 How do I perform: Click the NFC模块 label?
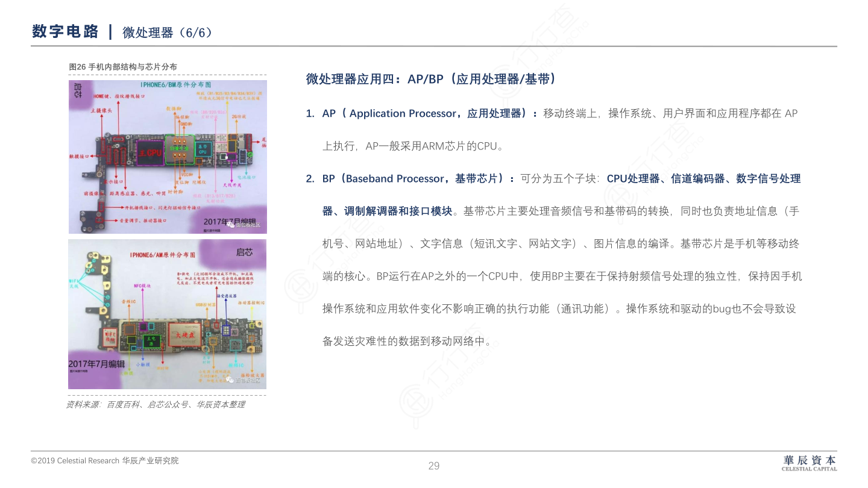tap(142, 286)
